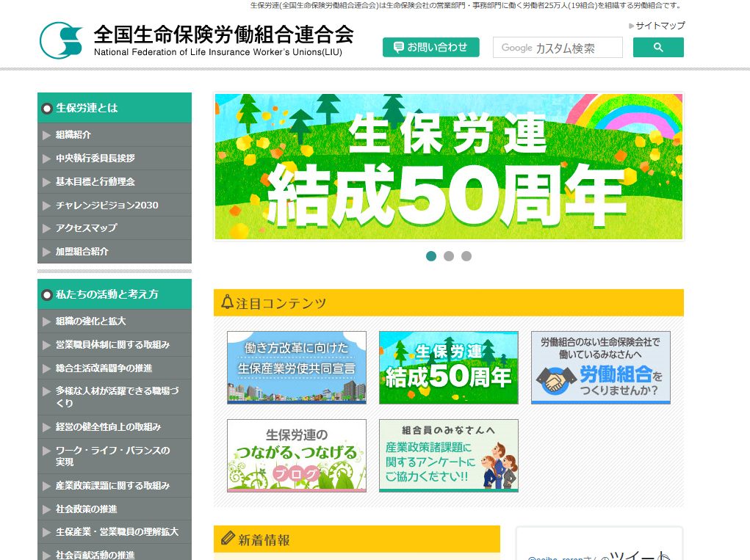This screenshot has width=750, height=560.
Task: Click the magnifier search button
Action: tap(658, 47)
